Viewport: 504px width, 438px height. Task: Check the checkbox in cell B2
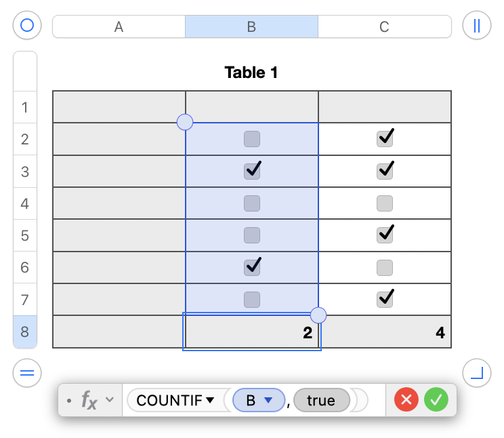coord(252,139)
